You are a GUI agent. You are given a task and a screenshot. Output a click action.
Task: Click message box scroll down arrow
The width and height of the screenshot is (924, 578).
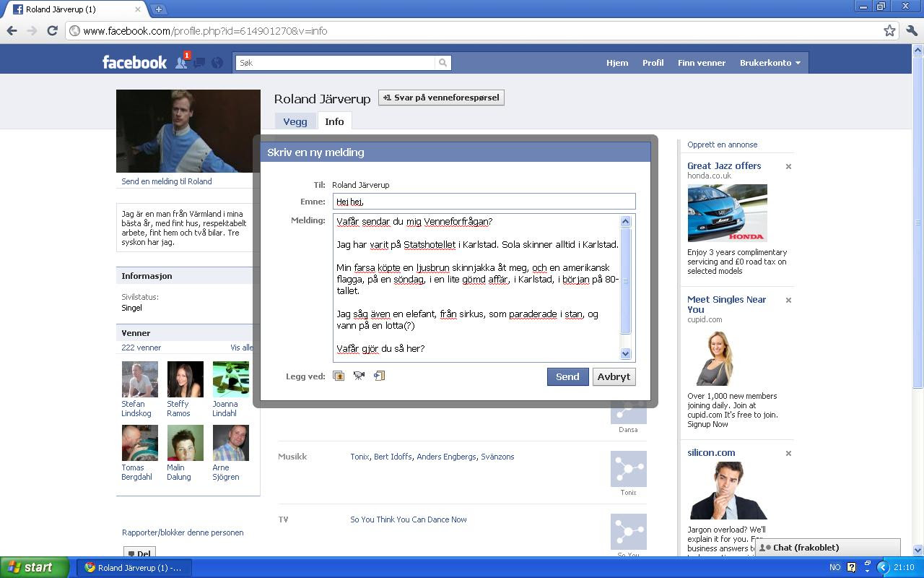(626, 353)
